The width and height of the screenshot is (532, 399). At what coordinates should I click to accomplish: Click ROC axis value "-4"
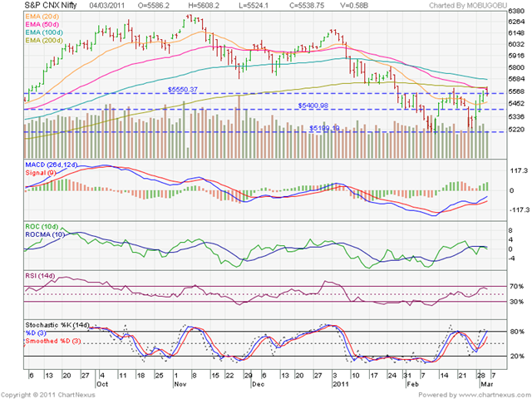tap(512, 259)
